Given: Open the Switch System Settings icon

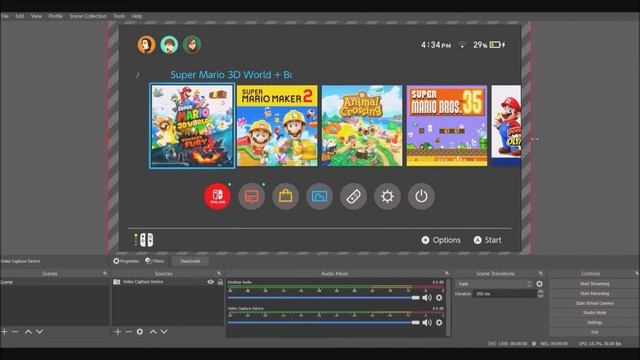Looking at the screenshot, I should (387, 196).
